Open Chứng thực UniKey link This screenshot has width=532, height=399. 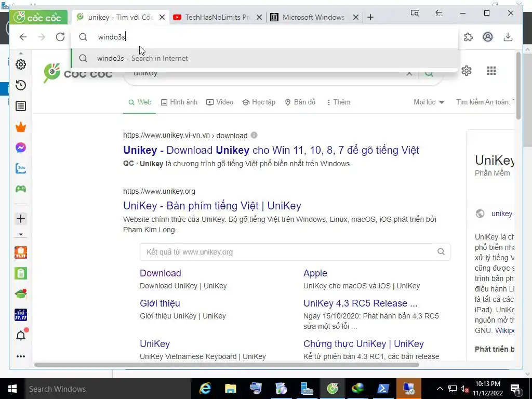coord(363,344)
